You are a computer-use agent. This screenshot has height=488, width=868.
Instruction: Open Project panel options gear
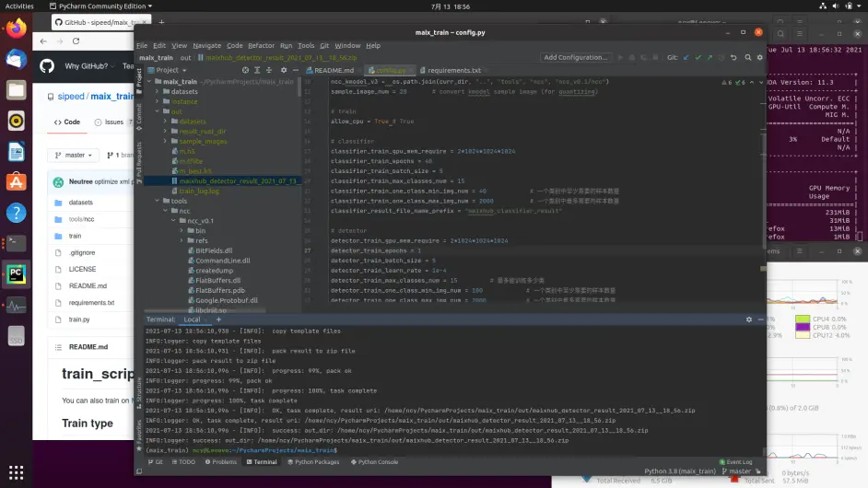[284, 70]
